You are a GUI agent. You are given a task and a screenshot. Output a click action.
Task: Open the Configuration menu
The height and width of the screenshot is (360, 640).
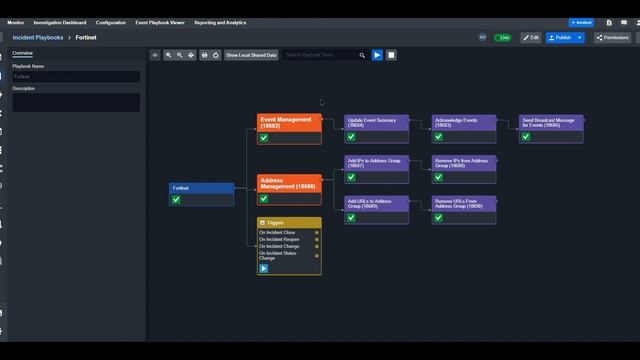point(111,23)
